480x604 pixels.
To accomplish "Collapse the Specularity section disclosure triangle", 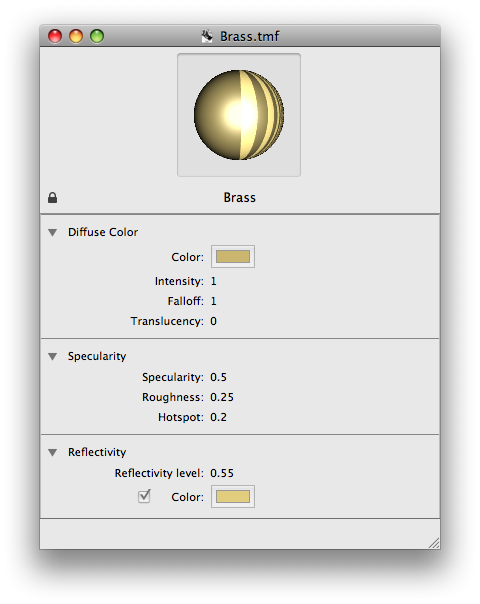I will coord(53,356).
